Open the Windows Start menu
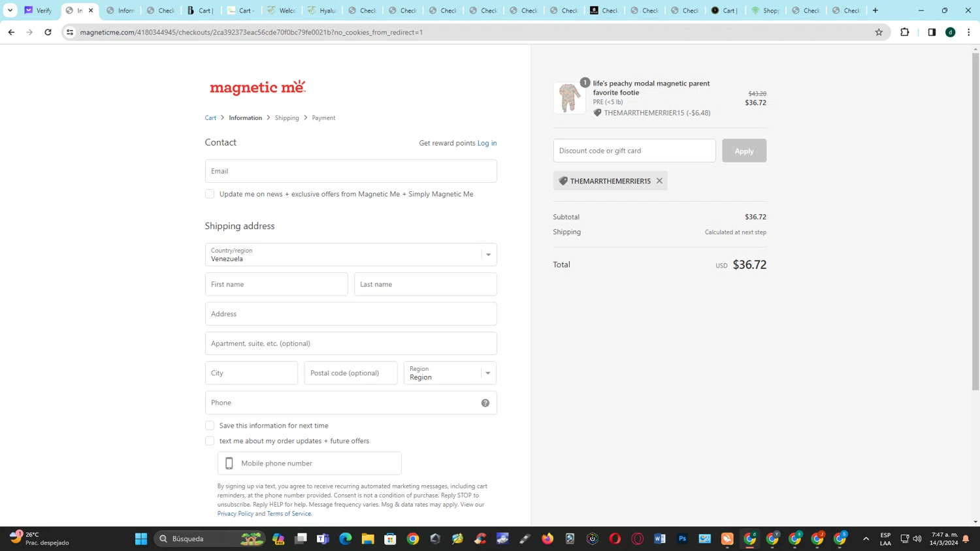 click(141, 539)
